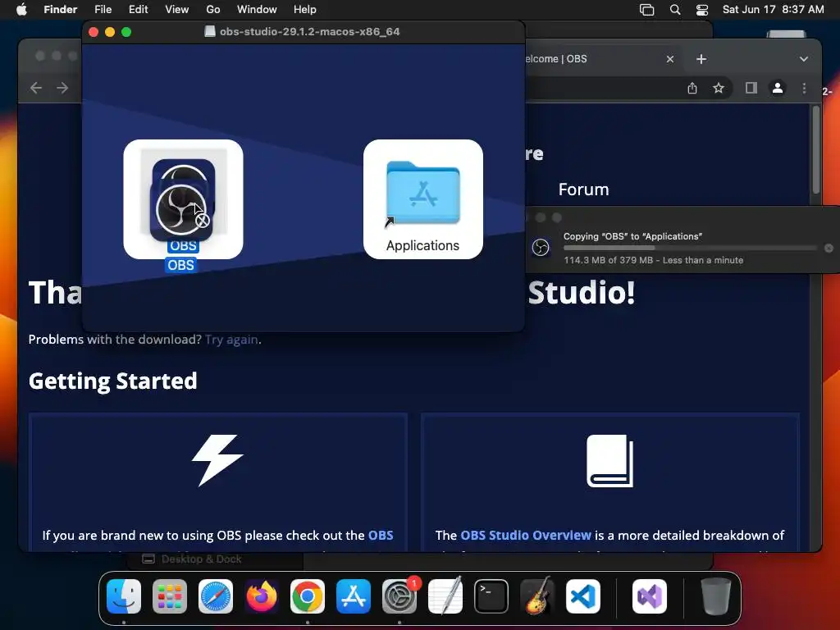The height and width of the screenshot is (630, 840).
Task: Open the Edit menu
Action: click(x=138, y=9)
